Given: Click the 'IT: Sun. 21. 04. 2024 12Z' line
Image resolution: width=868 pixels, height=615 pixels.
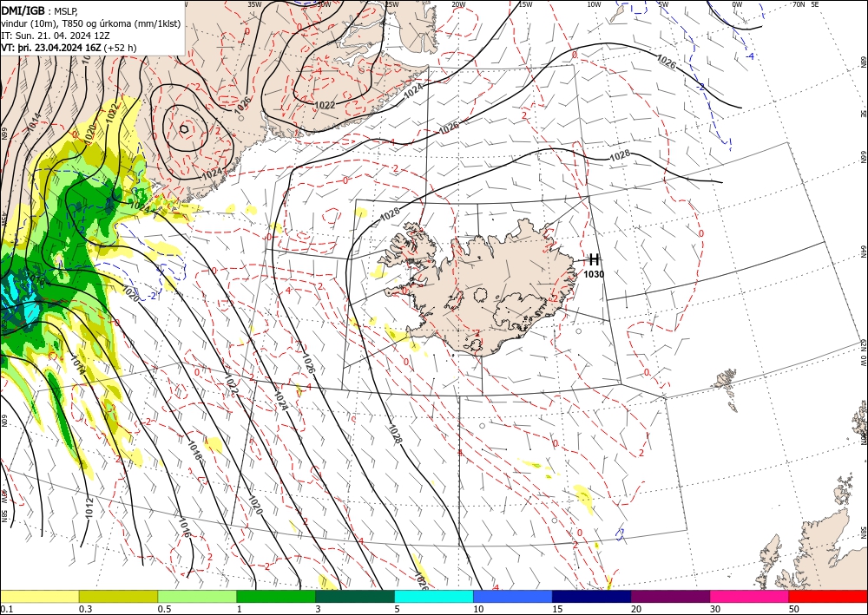Looking at the screenshot, I should pos(56,36).
